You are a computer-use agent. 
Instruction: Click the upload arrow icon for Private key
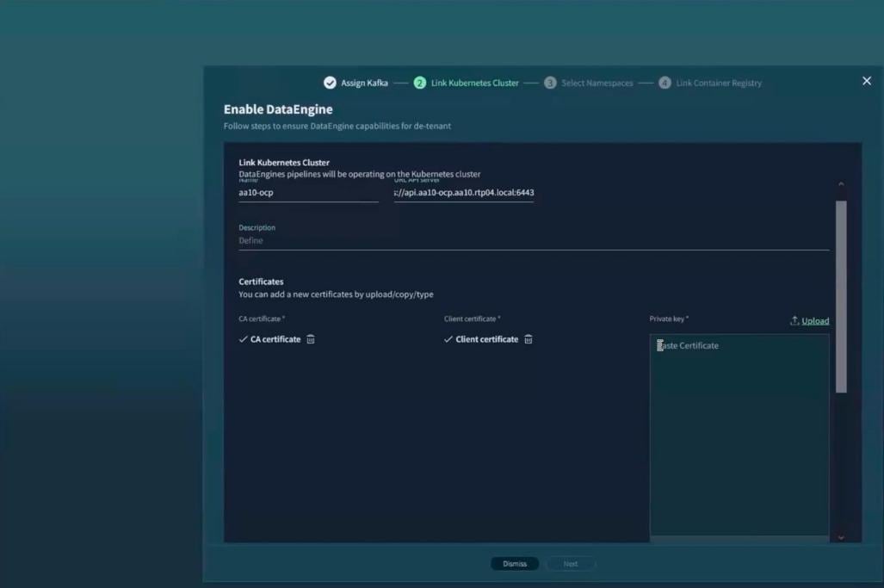[x=794, y=320]
